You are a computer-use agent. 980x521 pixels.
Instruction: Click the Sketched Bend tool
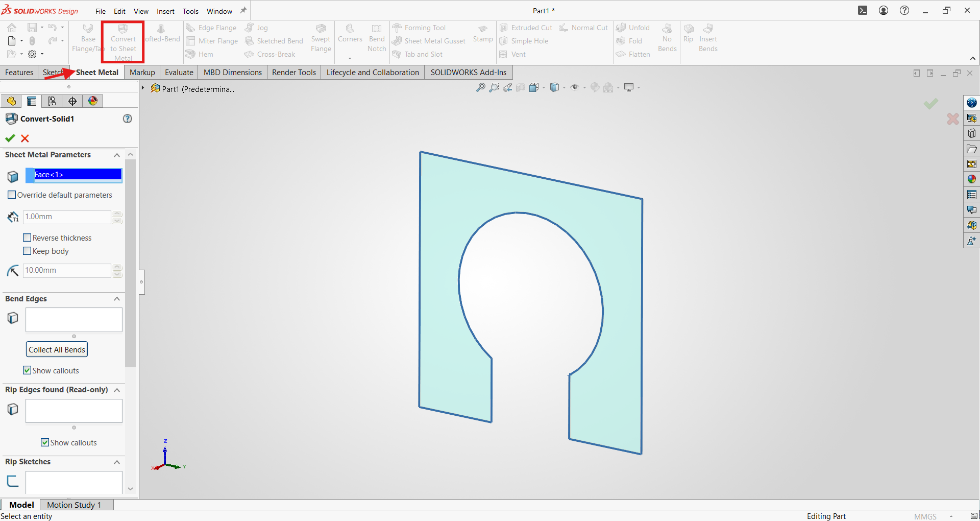point(274,41)
